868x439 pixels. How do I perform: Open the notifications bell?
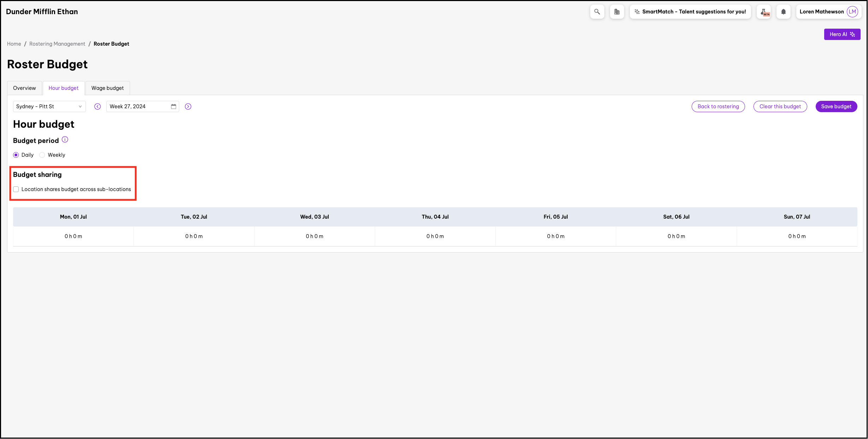(783, 12)
